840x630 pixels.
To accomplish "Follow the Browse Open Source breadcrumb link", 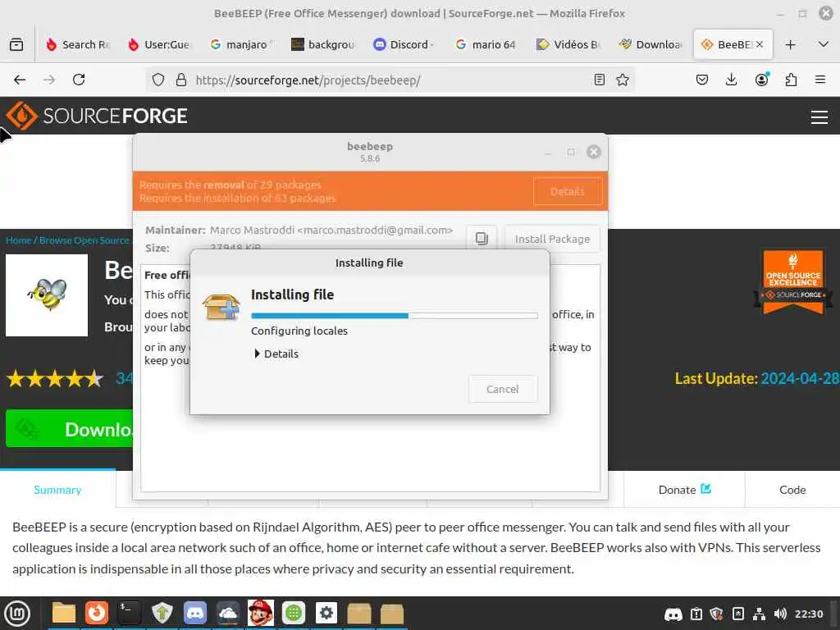I will [84, 240].
